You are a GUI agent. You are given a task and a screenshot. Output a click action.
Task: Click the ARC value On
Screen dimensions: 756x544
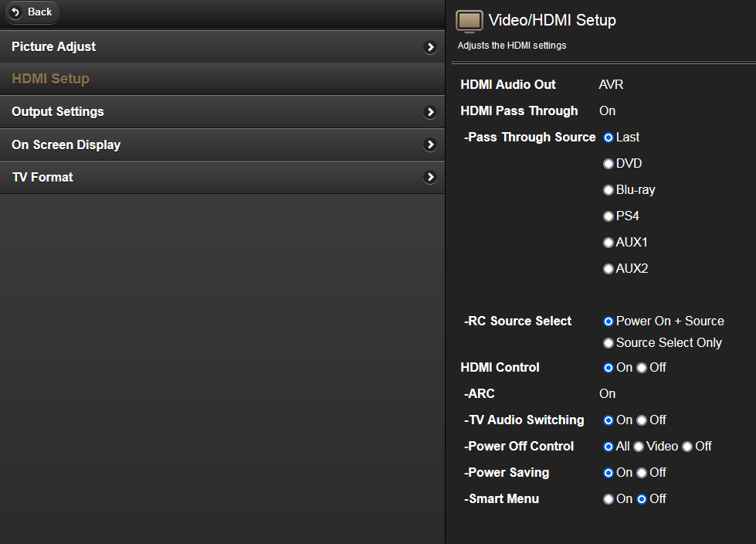pyautogui.click(x=608, y=394)
